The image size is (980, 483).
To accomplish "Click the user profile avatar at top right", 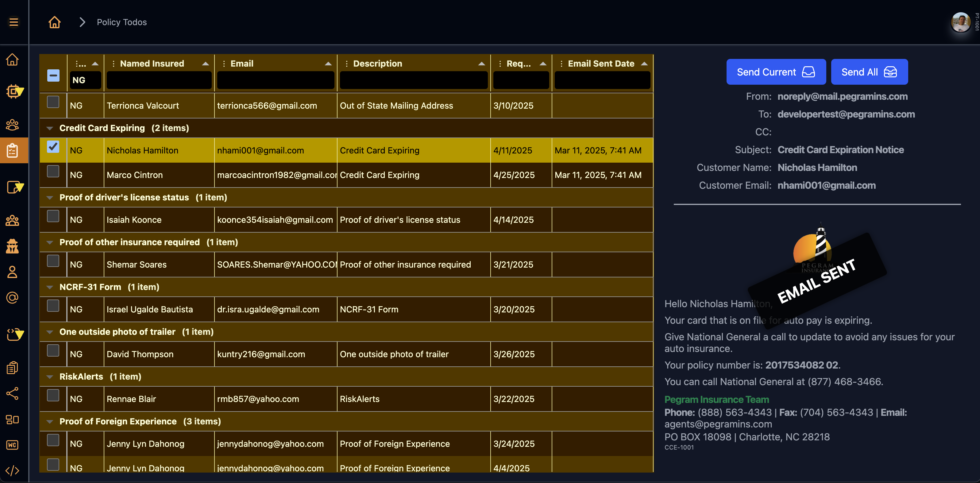I will [x=960, y=22].
